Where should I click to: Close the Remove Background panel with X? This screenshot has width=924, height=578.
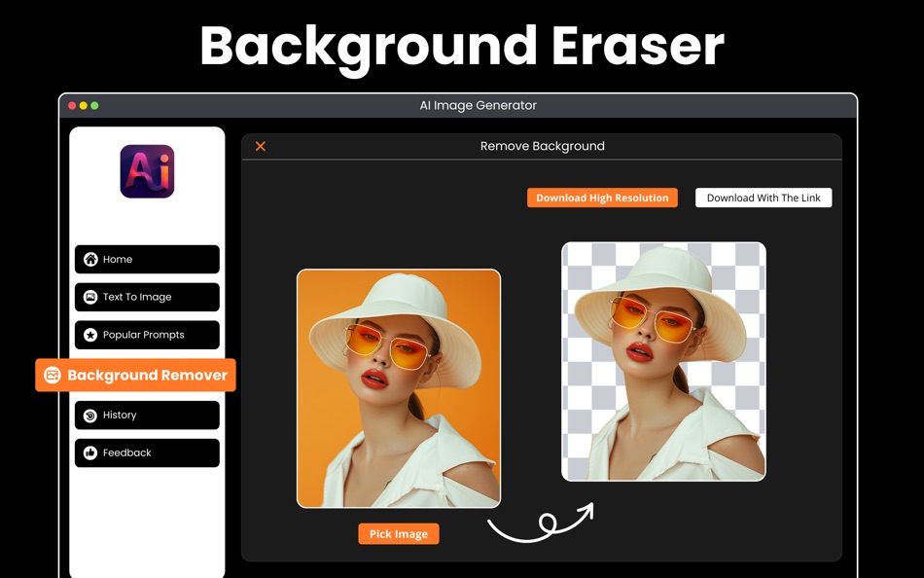click(261, 146)
